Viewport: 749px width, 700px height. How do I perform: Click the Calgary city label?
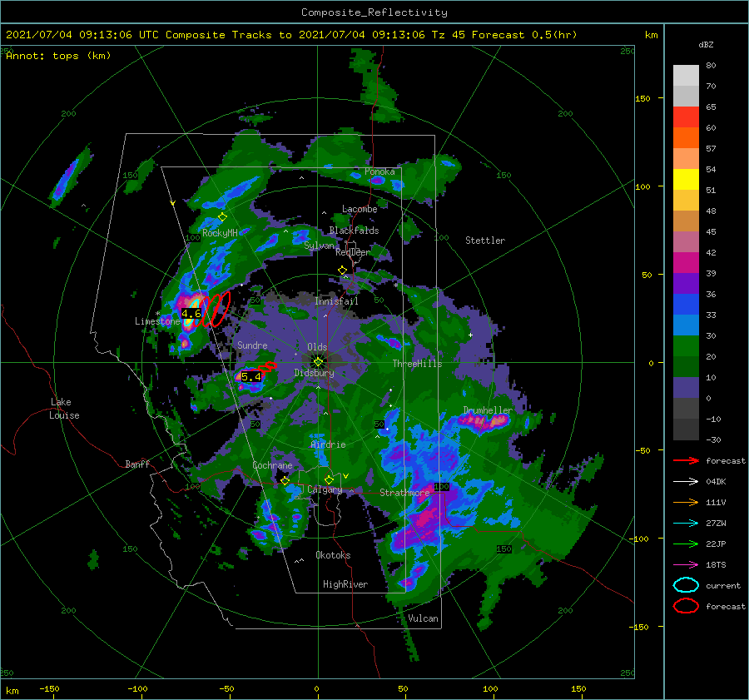325,489
